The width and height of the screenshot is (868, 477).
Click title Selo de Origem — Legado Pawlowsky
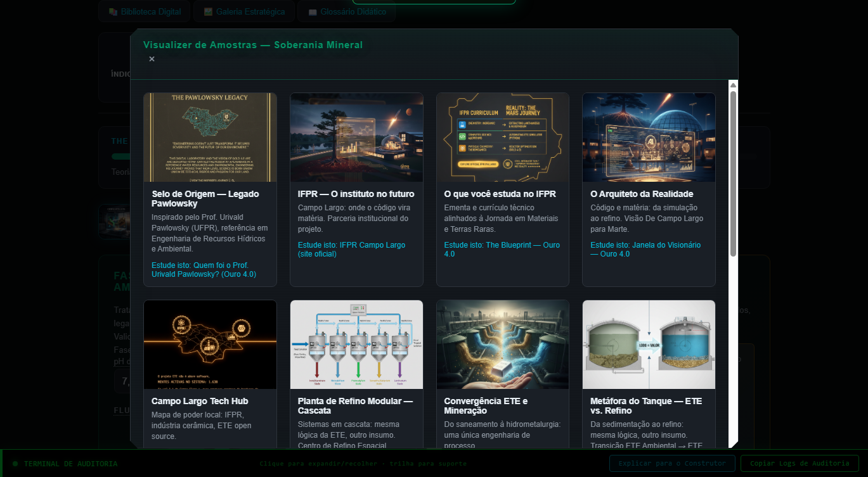pos(205,199)
